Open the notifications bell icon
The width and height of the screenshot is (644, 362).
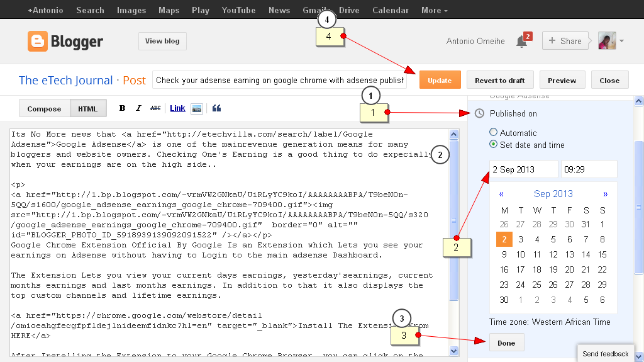(521, 42)
